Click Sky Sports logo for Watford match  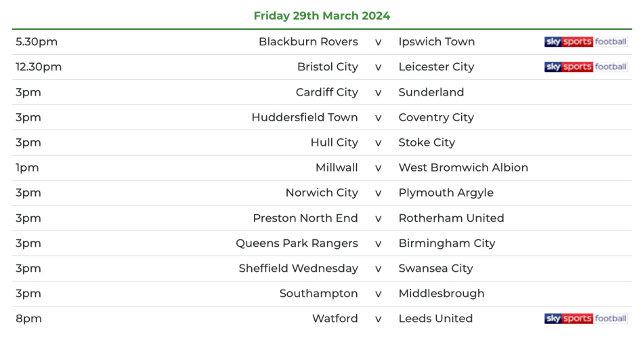coord(586,319)
